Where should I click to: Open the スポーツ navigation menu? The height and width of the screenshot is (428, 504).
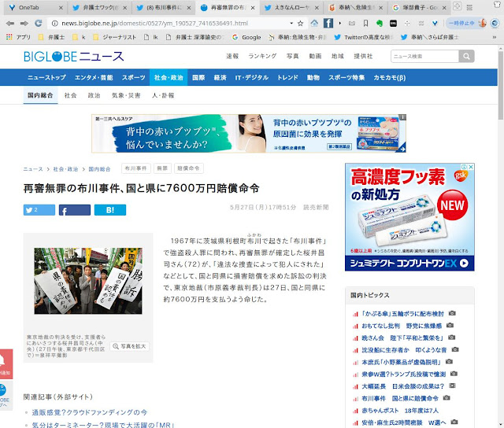tap(133, 77)
